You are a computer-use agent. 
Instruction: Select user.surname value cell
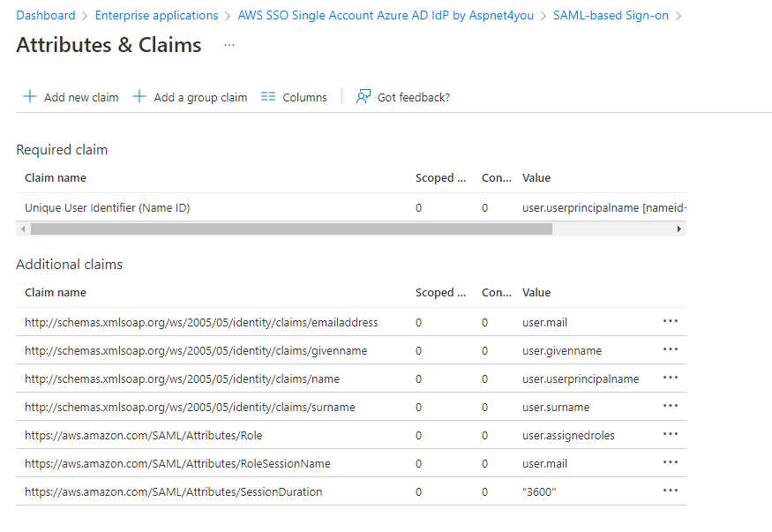tap(556, 407)
